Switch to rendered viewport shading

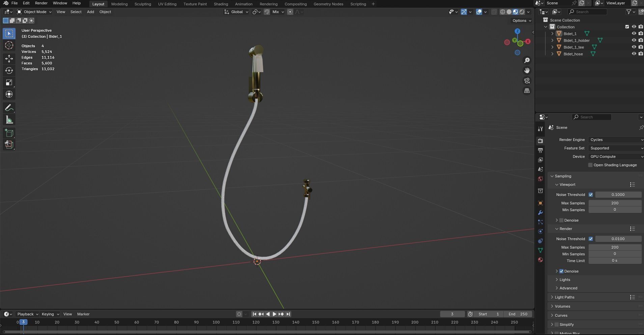coord(522,12)
